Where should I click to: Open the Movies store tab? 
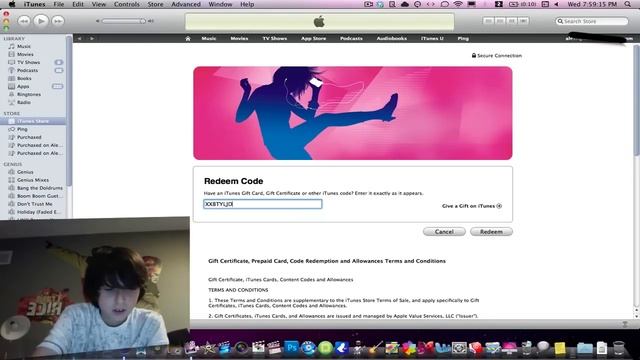point(239,38)
